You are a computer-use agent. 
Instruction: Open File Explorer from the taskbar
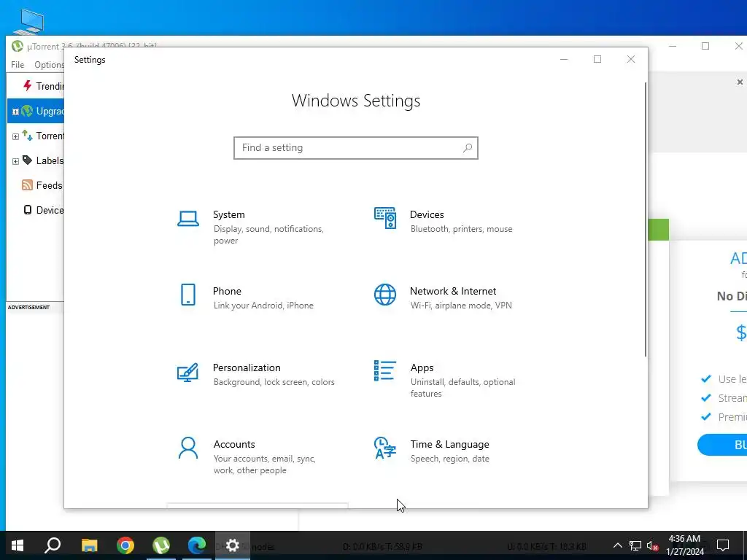89,545
